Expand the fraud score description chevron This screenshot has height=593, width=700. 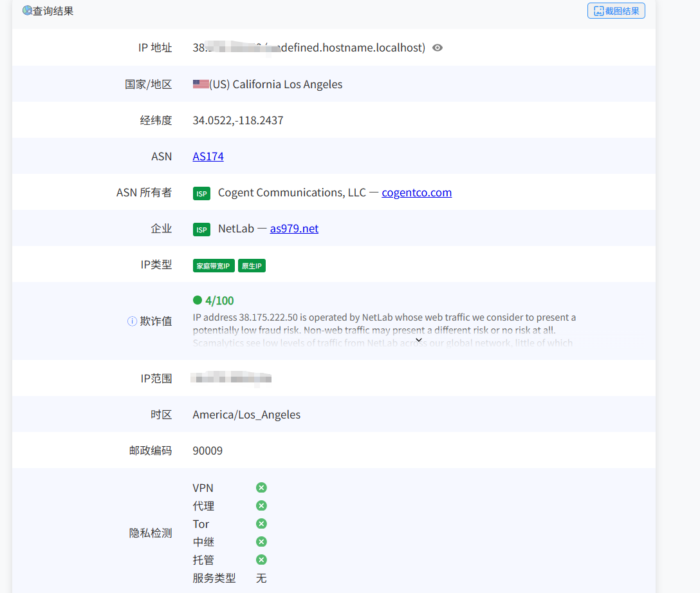click(419, 340)
